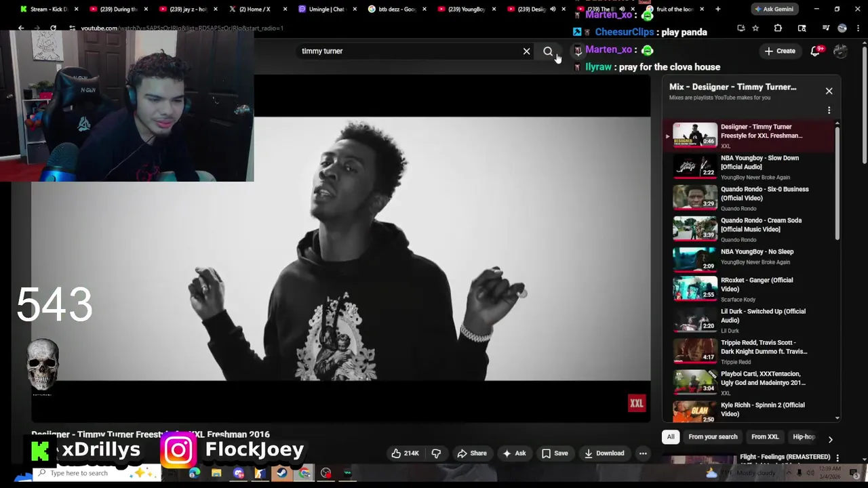Clear the 'timmy turner' search text
Screen dimensions: 868x488
click(x=526, y=51)
